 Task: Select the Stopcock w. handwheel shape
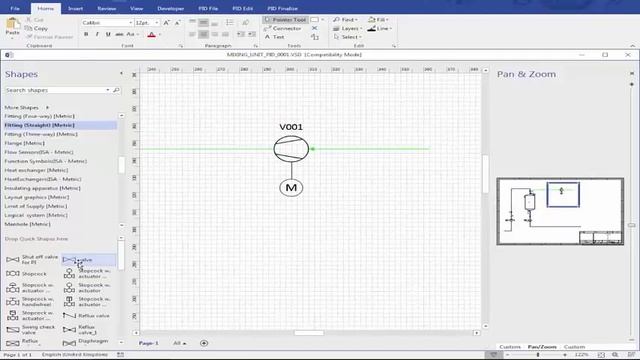(x=30, y=302)
